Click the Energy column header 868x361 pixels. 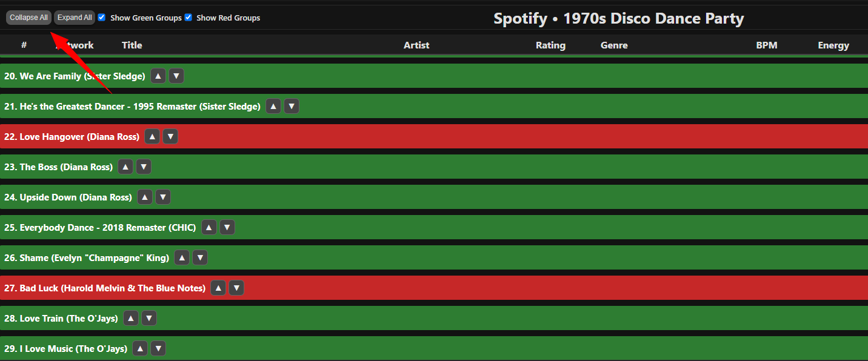[x=833, y=45]
